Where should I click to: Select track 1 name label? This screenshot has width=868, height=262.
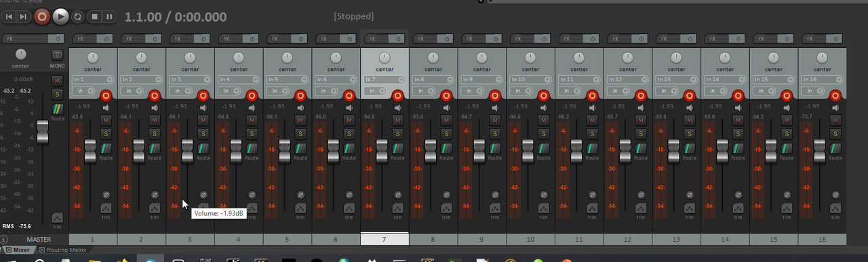point(93,240)
